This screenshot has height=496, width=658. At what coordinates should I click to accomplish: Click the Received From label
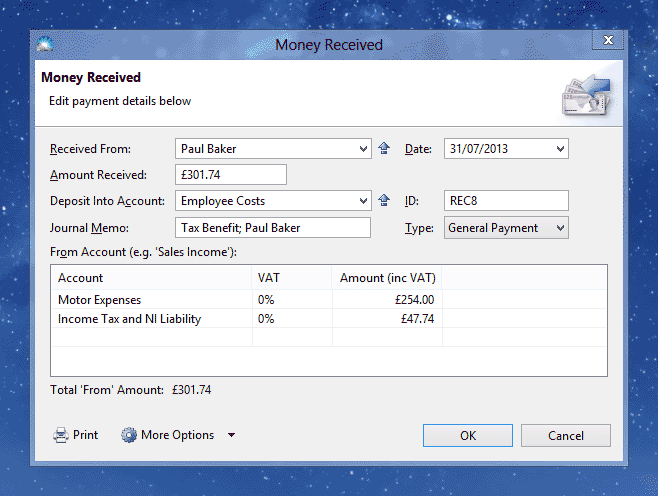click(90, 149)
